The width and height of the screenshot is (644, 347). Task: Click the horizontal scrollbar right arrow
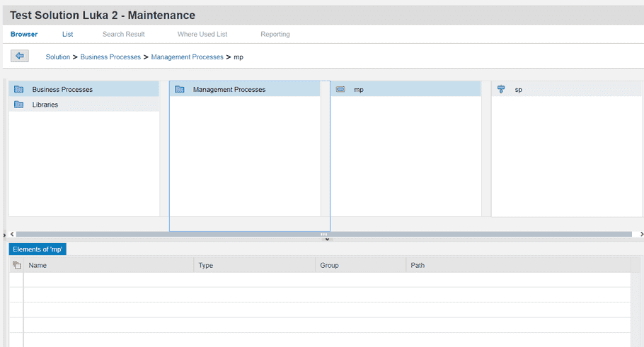(x=641, y=234)
